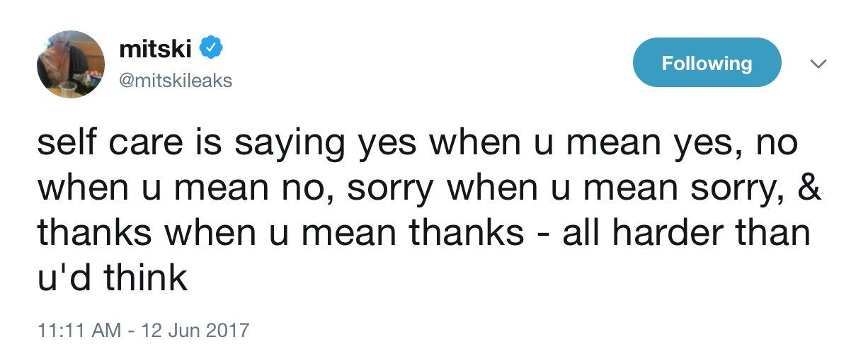The width and height of the screenshot is (868, 354).
Task: Toggle the Following button
Action: (x=707, y=63)
